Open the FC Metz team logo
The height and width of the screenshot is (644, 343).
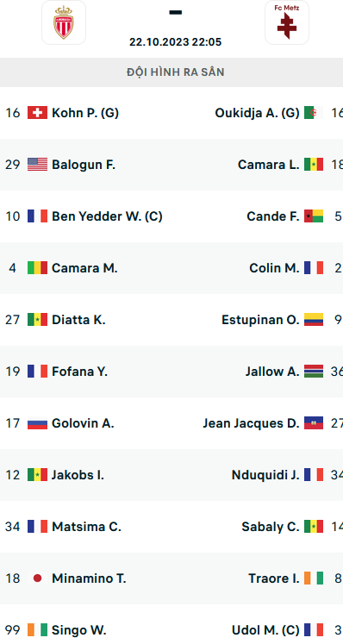point(287,22)
